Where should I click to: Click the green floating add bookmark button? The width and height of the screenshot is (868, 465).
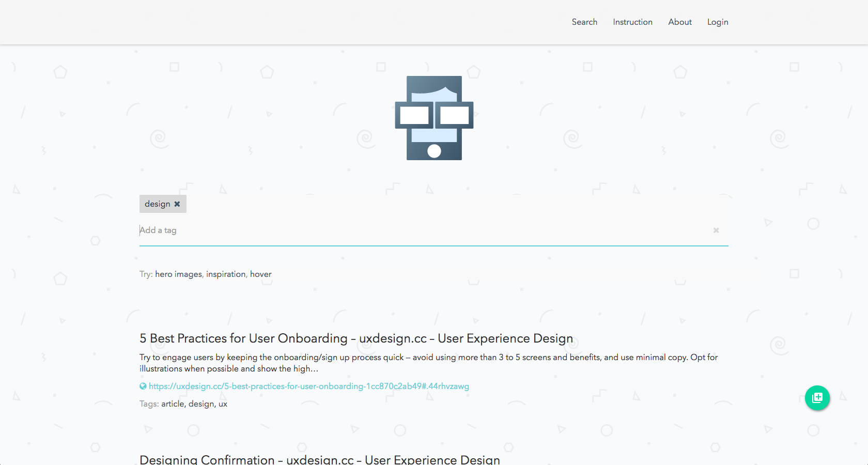coord(817,398)
